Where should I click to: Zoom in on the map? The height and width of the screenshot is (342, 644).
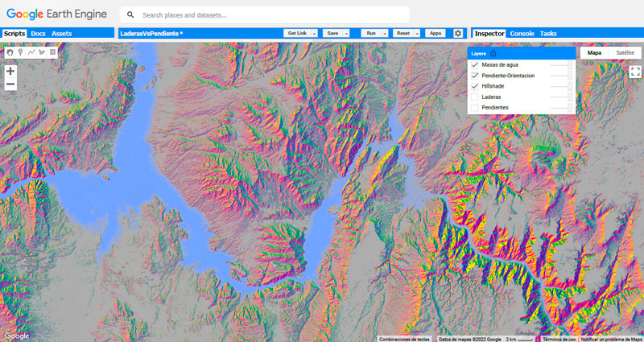[10, 71]
